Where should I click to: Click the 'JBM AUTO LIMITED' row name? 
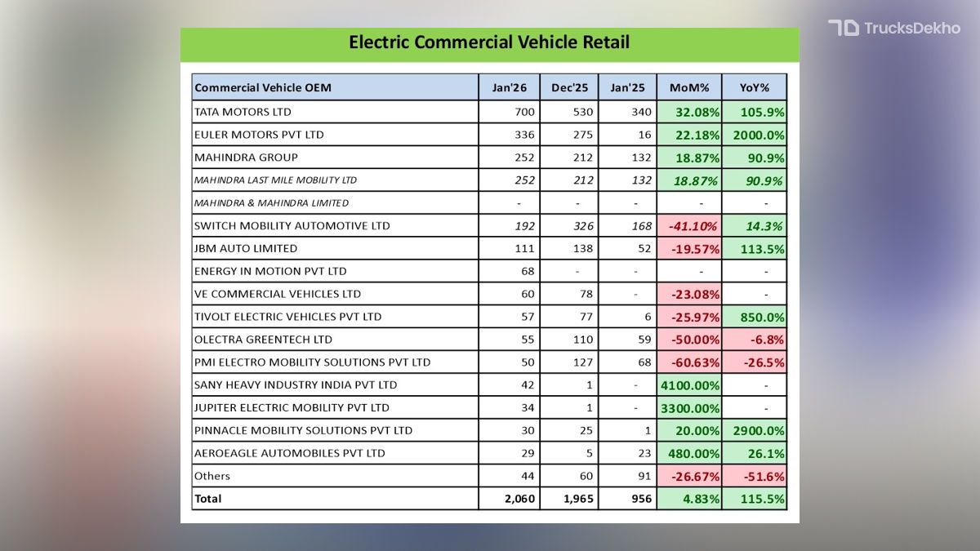[246, 248]
